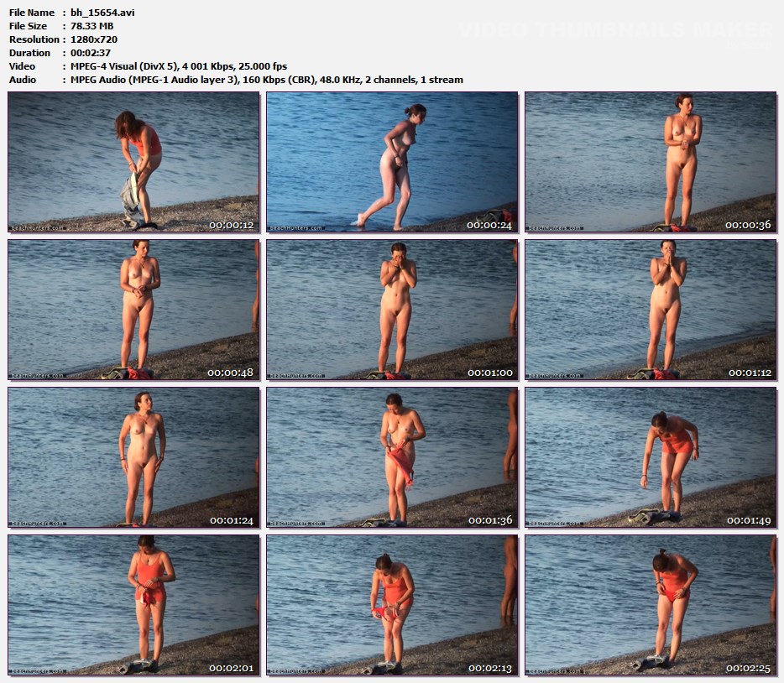The image size is (784, 683).
Task: Click the Video Thumbnails Maker watermark
Action: 615,30
